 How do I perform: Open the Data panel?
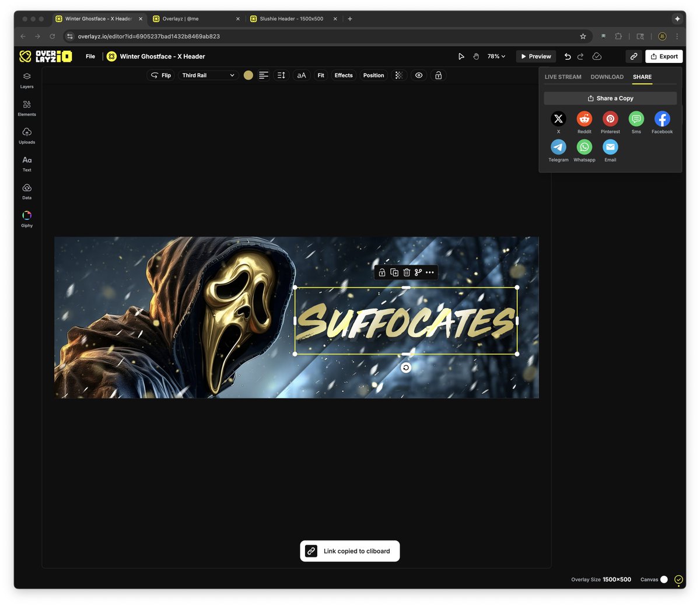[27, 191]
